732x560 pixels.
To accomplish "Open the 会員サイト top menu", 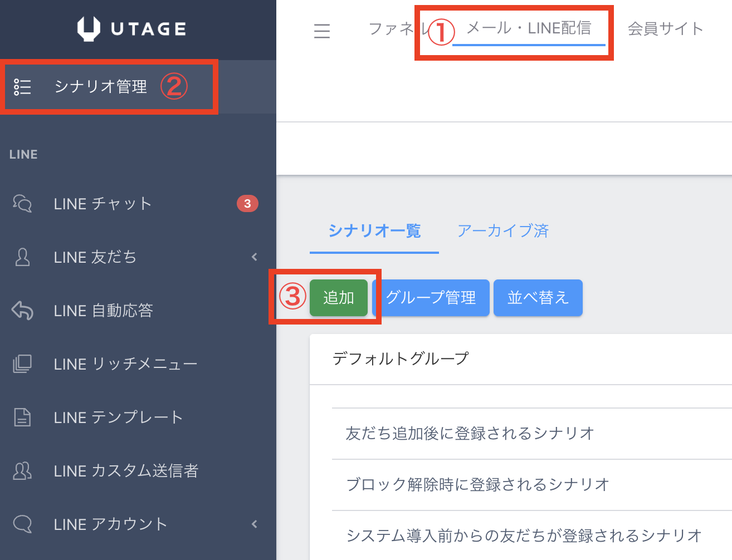I will (x=665, y=28).
